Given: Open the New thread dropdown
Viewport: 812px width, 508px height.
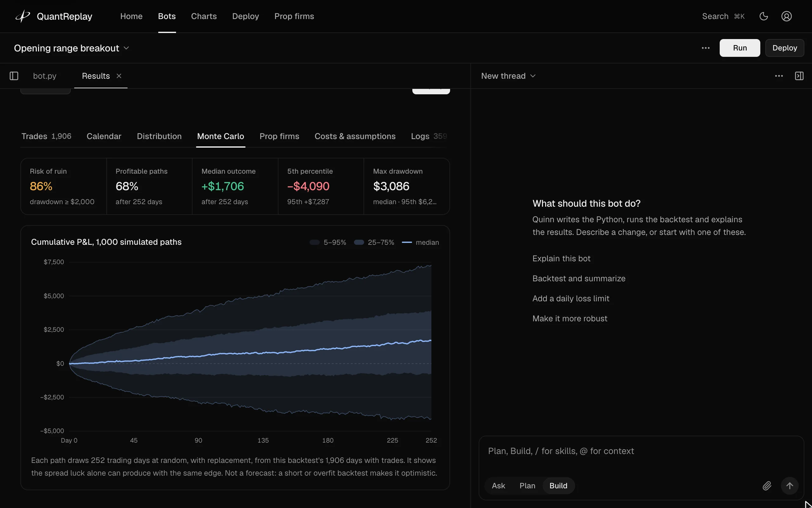Looking at the screenshot, I should [508, 76].
